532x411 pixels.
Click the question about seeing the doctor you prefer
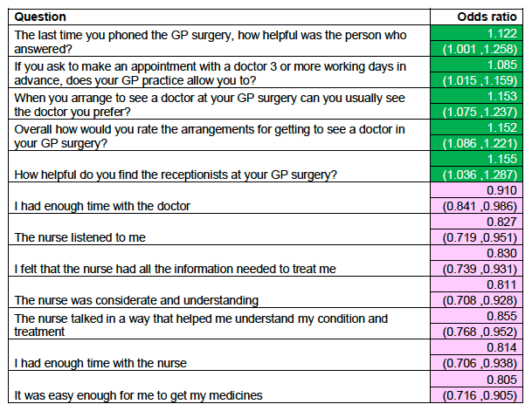pyautogui.click(x=210, y=105)
